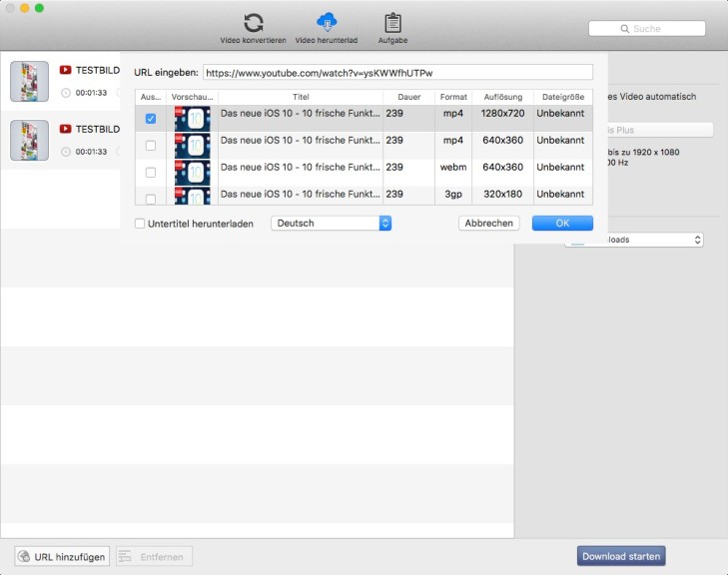Click preview thumbnail of webm row
The width and height of the screenshot is (728, 575).
(x=192, y=173)
